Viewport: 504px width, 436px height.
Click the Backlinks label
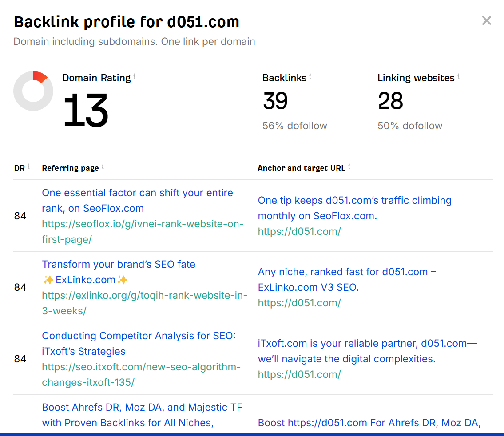point(285,78)
